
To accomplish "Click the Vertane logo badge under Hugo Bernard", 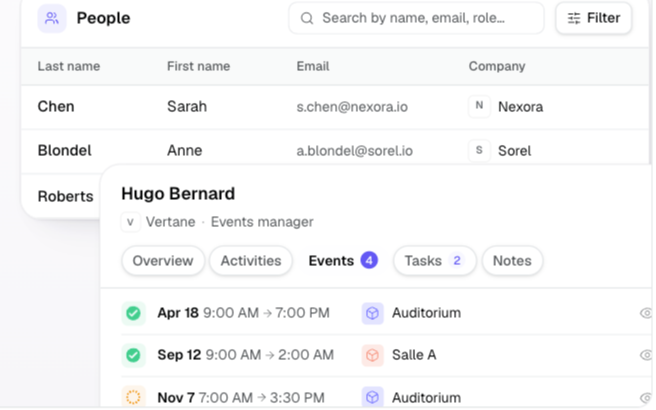I will click(x=131, y=222).
